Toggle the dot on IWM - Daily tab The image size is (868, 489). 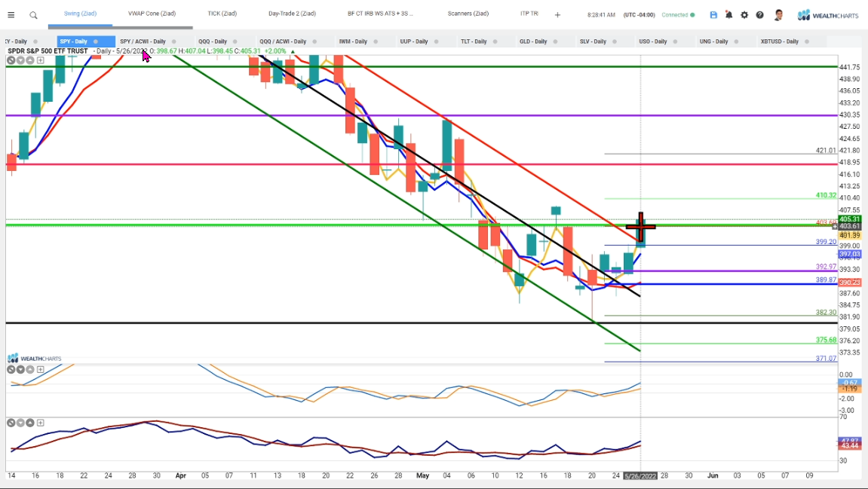click(376, 41)
